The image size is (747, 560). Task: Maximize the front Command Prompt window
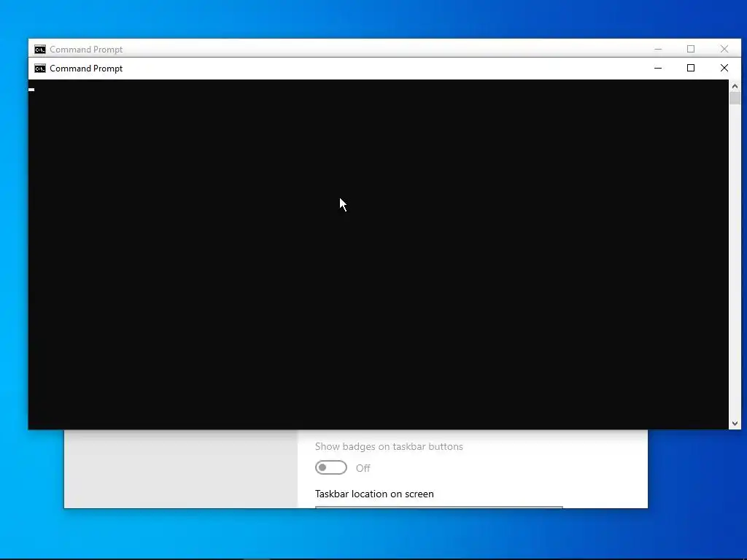(x=691, y=68)
